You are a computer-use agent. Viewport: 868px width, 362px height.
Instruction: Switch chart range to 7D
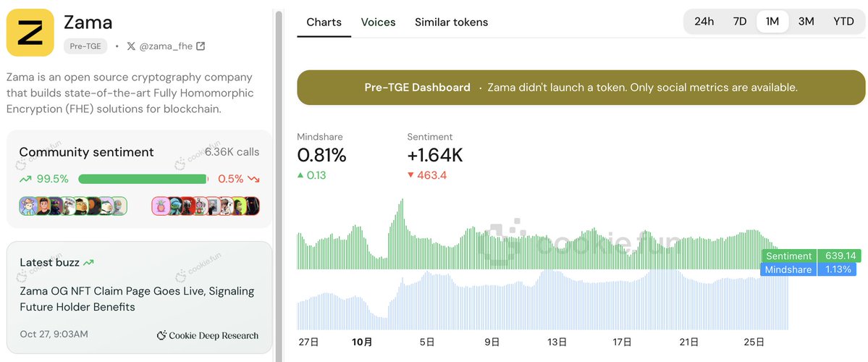click(739, 22)
